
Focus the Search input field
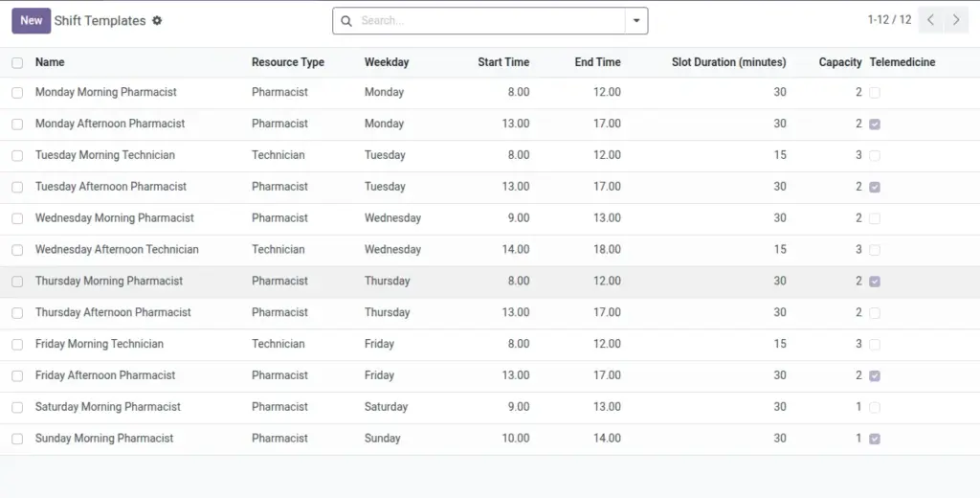(x=491, y=21)
